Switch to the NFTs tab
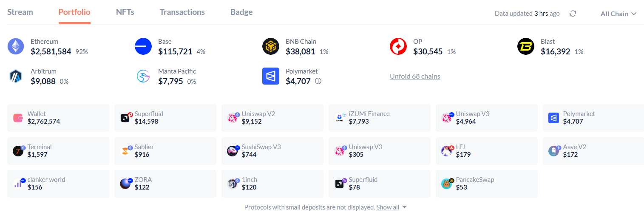 125,12
